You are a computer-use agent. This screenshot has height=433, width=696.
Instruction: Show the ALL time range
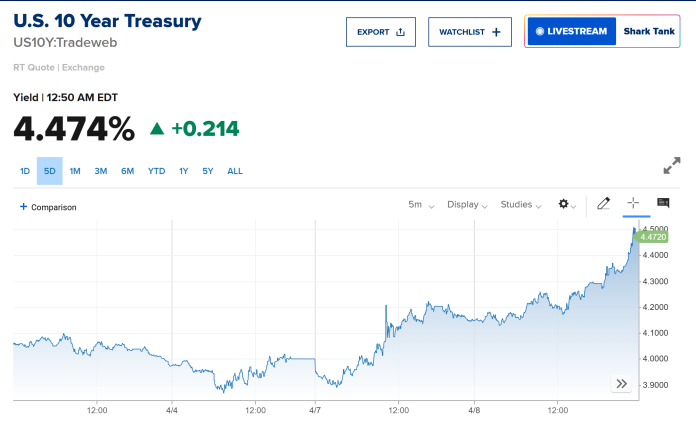click(x=235, y=171)
